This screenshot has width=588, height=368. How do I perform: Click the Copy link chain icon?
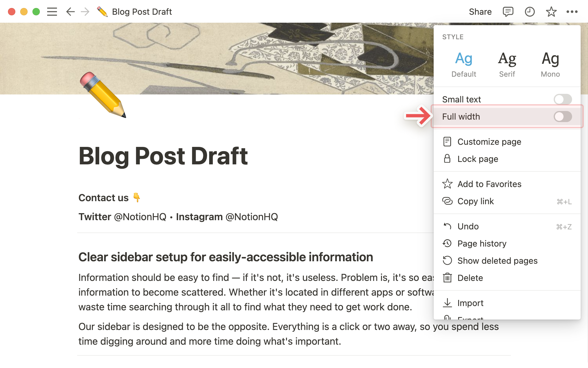point(447,201)
